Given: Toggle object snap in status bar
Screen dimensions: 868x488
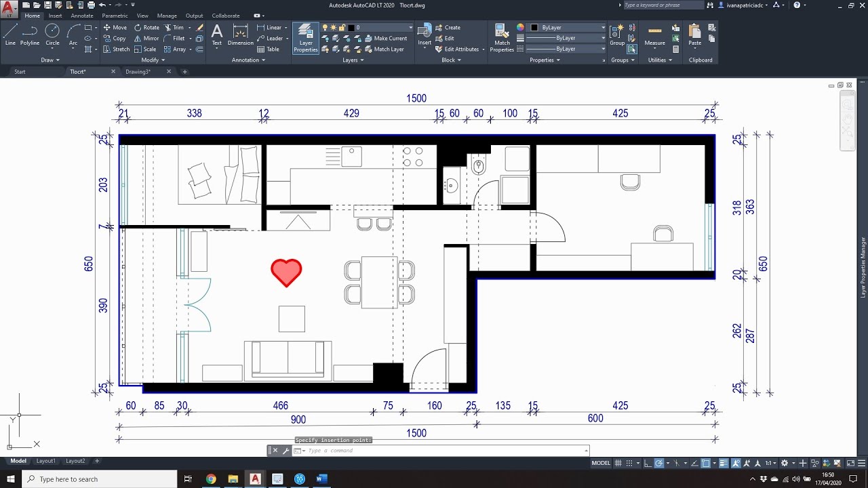Looking at the screenshot, I should pos(707,464).
